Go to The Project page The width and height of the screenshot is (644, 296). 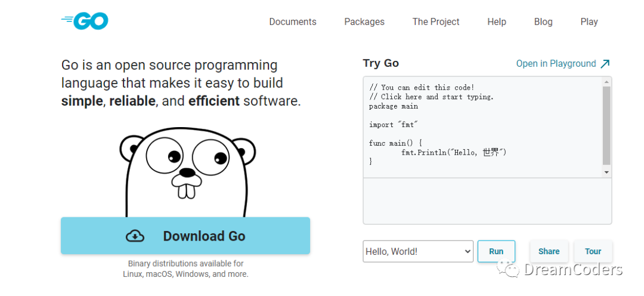[436, 22]
